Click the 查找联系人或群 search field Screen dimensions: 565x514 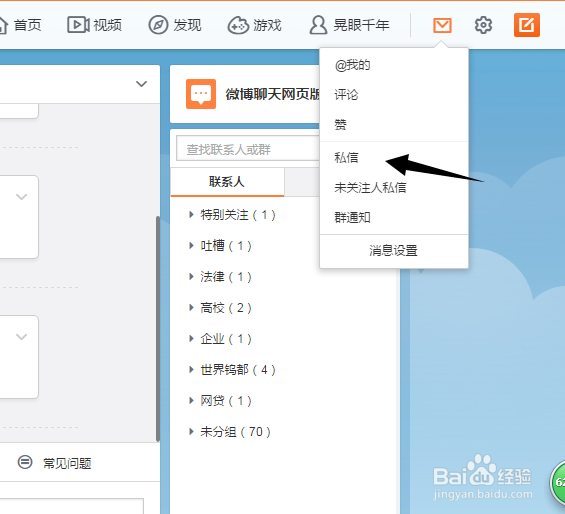pos(248,149)
